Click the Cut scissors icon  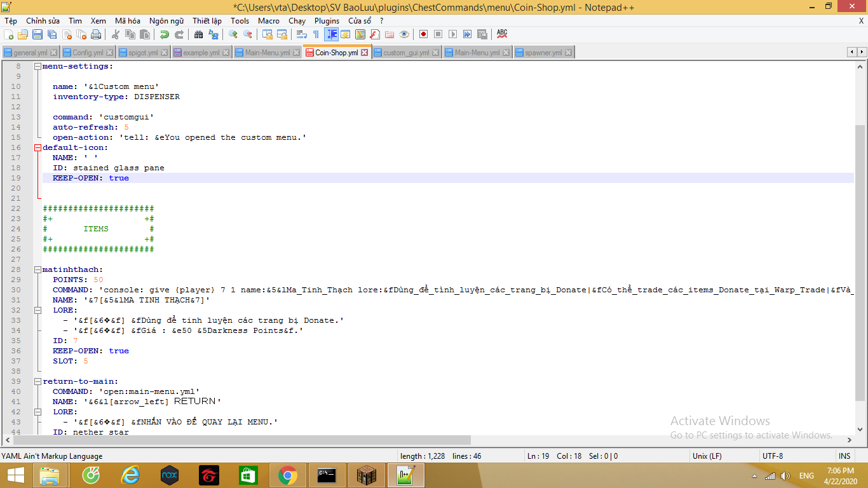click(x=116, y=34)
